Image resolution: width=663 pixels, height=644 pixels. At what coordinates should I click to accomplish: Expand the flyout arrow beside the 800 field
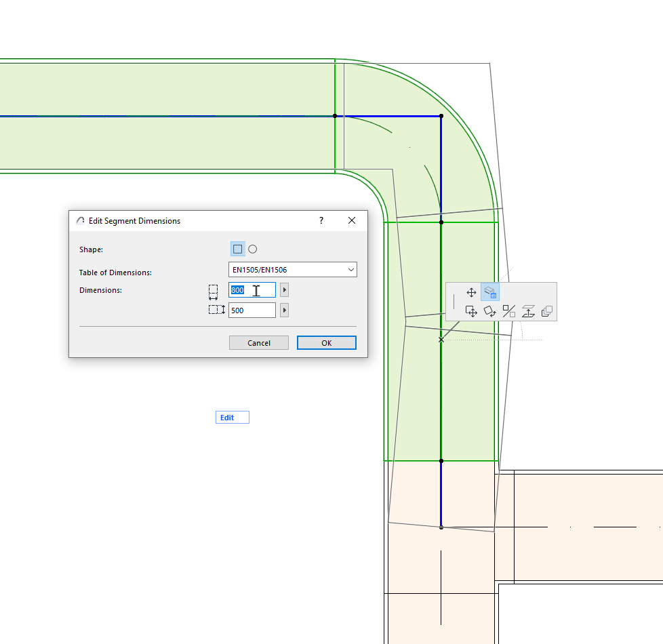point(283,289)
